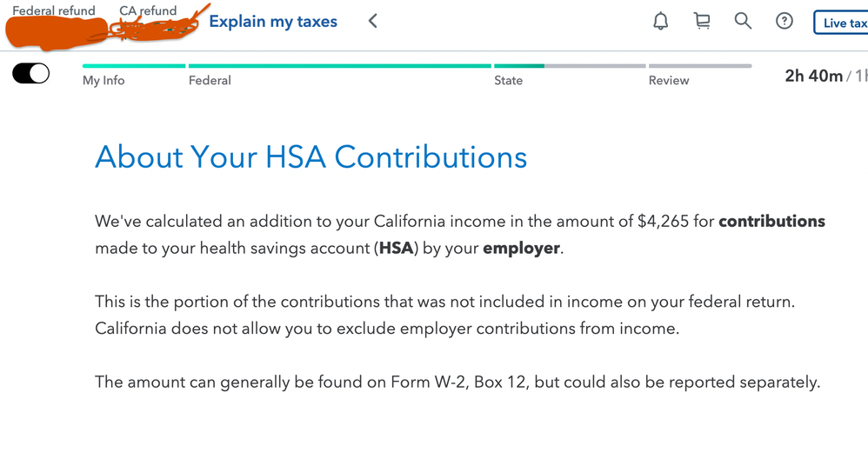
Task: Open the shopping cart
Action: click(702, 21)
